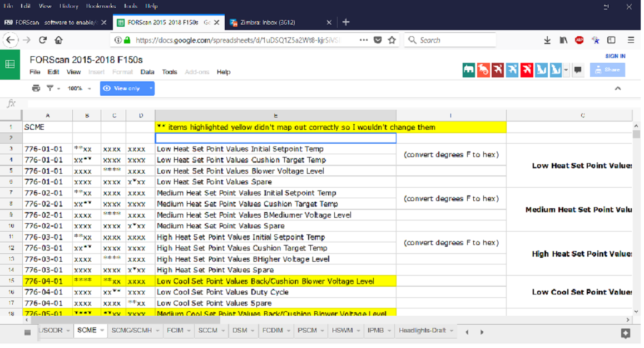644x348 pixels.
Task: Click the Firefox downloads arrow icon
Action: 547,40
